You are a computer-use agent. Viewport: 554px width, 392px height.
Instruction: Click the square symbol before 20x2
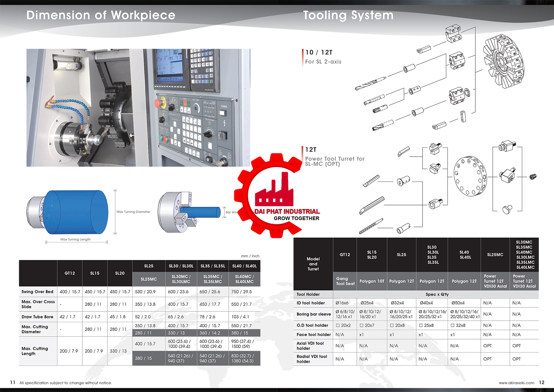[338, 325]
